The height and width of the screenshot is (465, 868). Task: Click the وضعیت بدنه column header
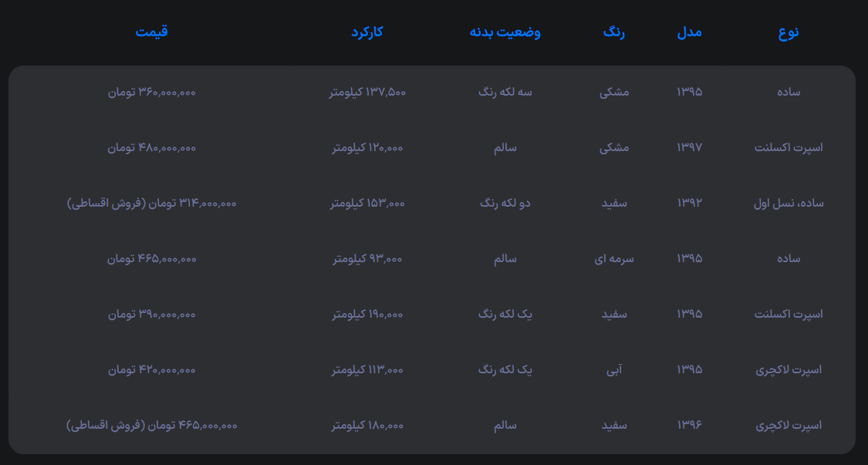click(505, 32)
